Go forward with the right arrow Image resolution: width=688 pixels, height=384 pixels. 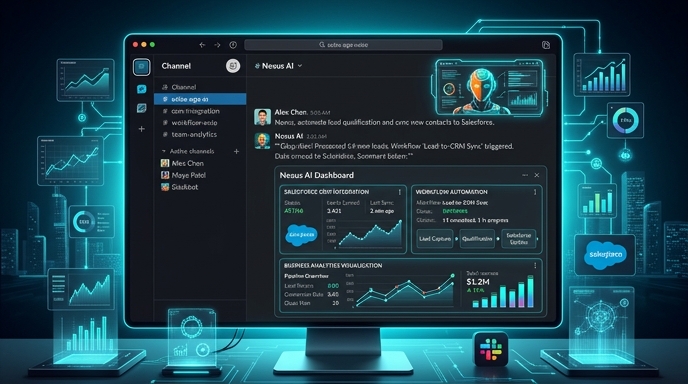(x=217, y=45)
